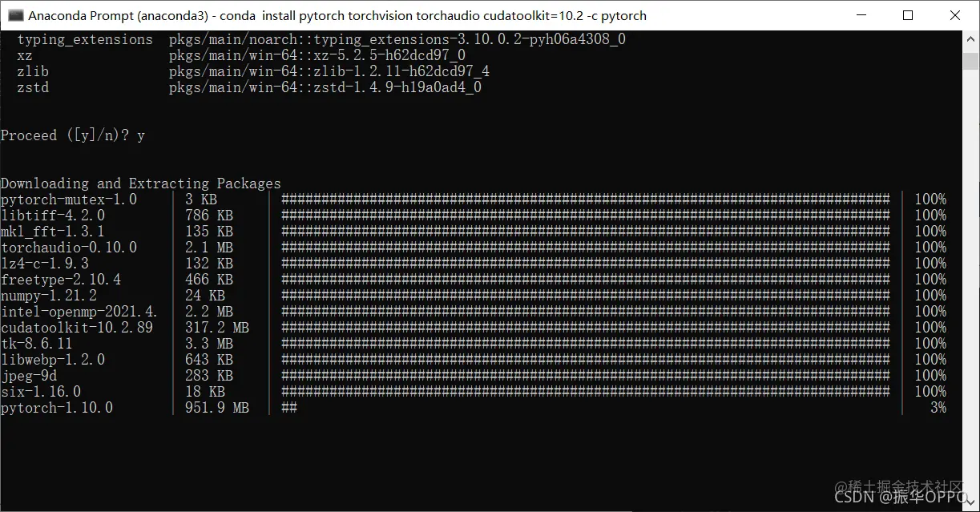Click the Anaconda Prompt title bar icon
The image size is (980, 512).
coord(15,15)
